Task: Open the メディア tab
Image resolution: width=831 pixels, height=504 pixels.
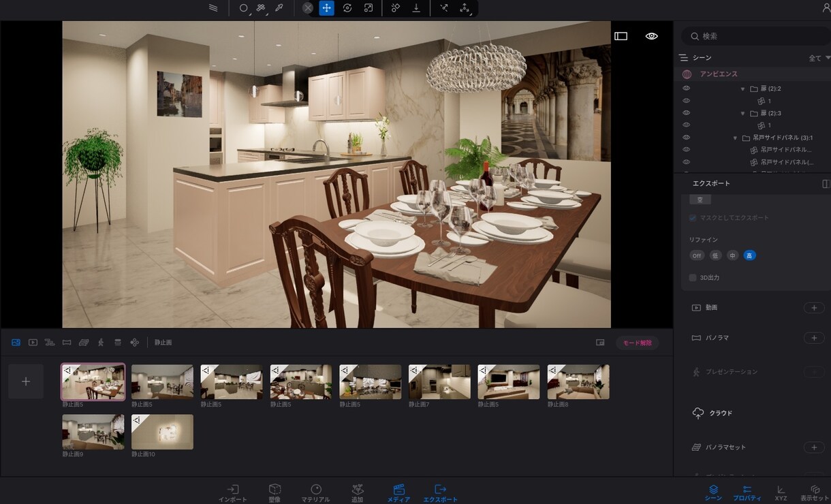Action: click(399, 493)
